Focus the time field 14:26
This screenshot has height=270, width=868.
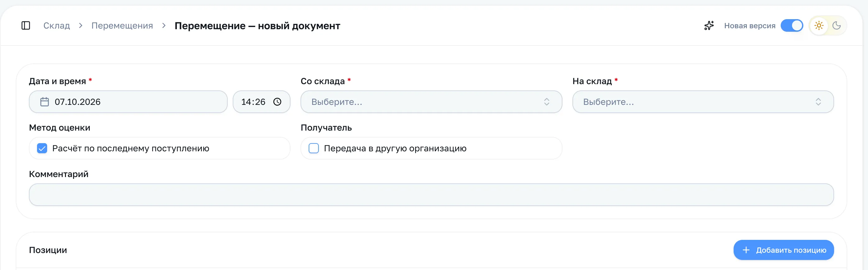pyautogui.click(x=262, y=102)
